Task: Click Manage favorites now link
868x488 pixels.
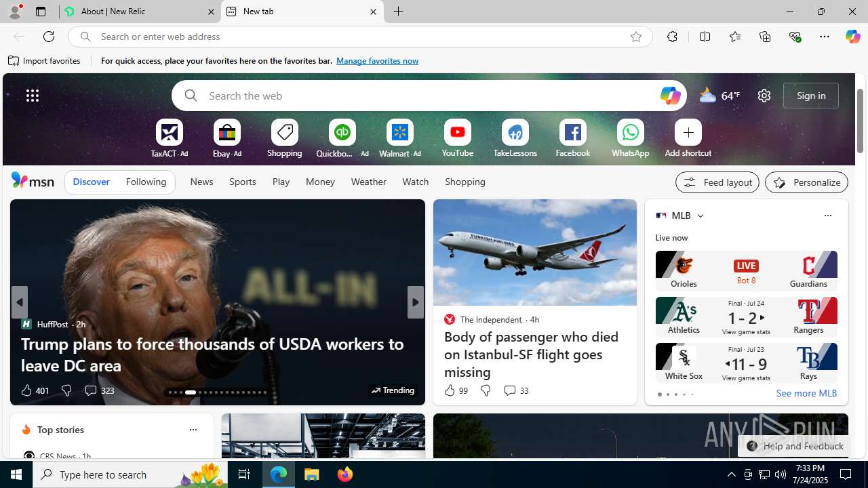Action: coord(377,61)
